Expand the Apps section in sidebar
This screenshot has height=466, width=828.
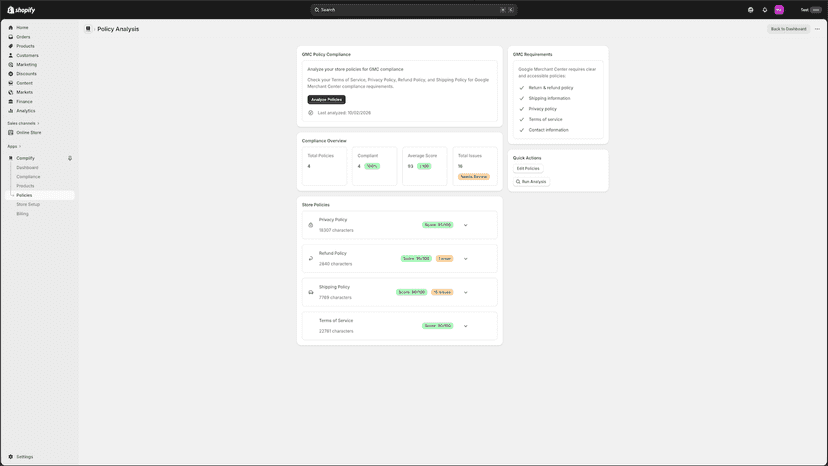(14, 146)
